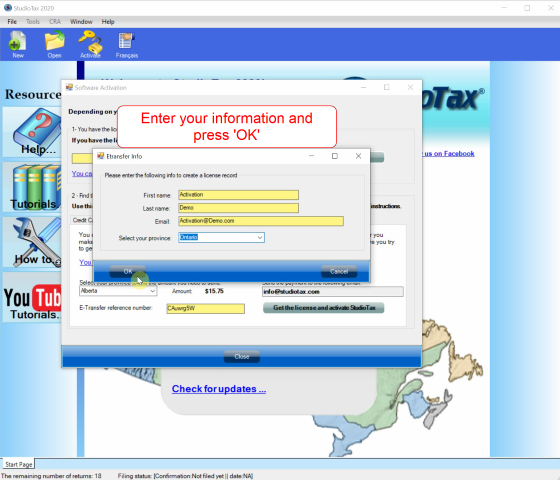Open the Help menu
560x480 pixels.
[x=108, y=22]
